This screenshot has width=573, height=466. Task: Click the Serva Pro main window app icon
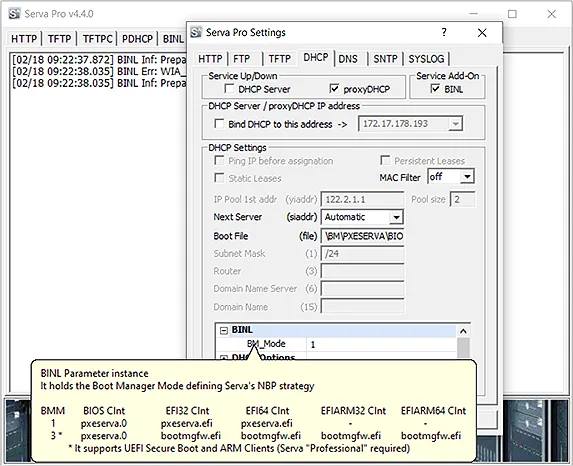[x=14, y=14]
